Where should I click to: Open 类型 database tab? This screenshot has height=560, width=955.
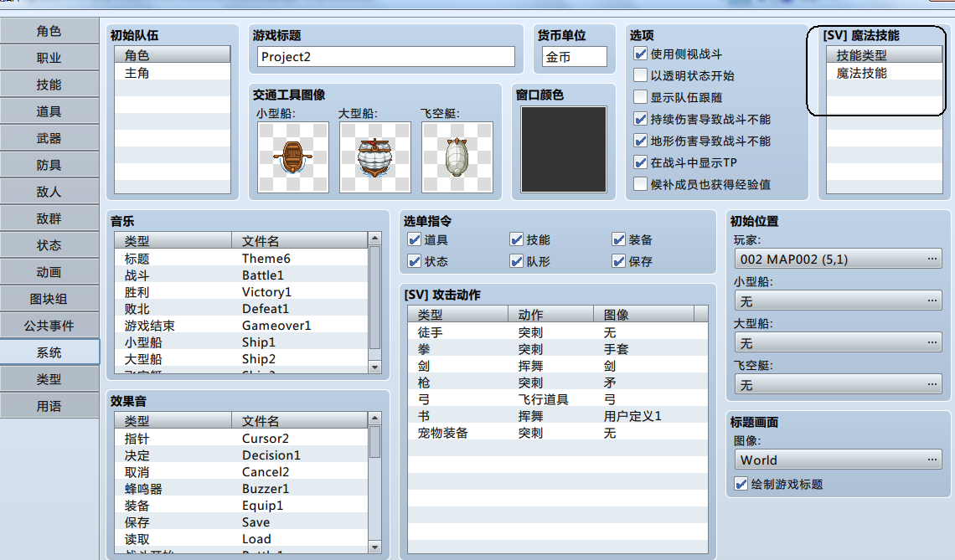49,379
